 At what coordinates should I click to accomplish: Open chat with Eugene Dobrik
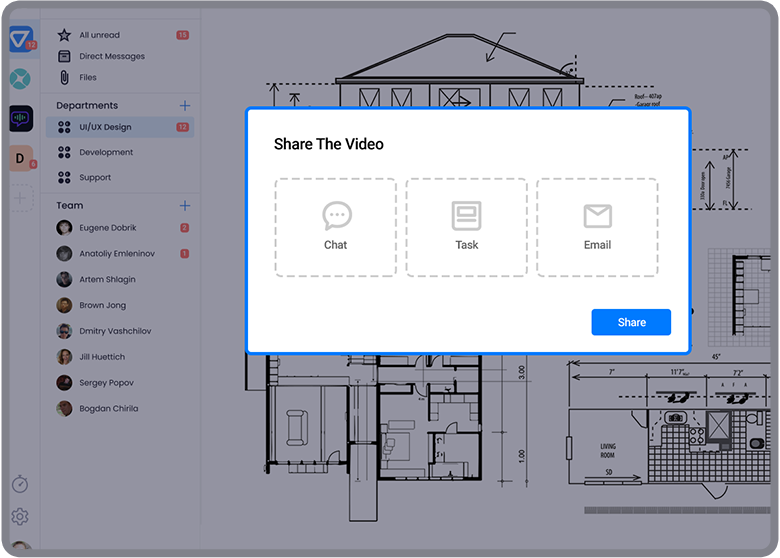tap(106, 228)
